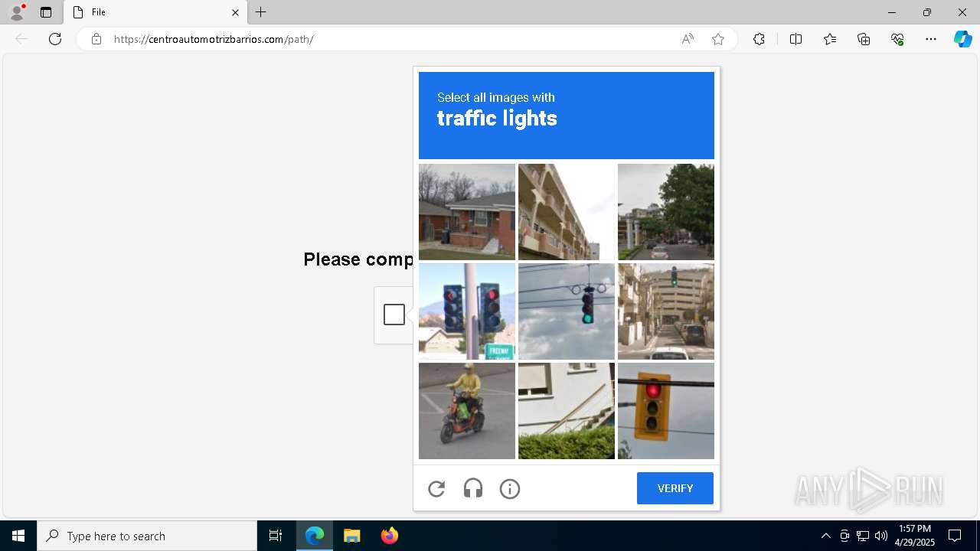Open the Extensions puzzle icon
980x551 pixels.
[759, 39]
